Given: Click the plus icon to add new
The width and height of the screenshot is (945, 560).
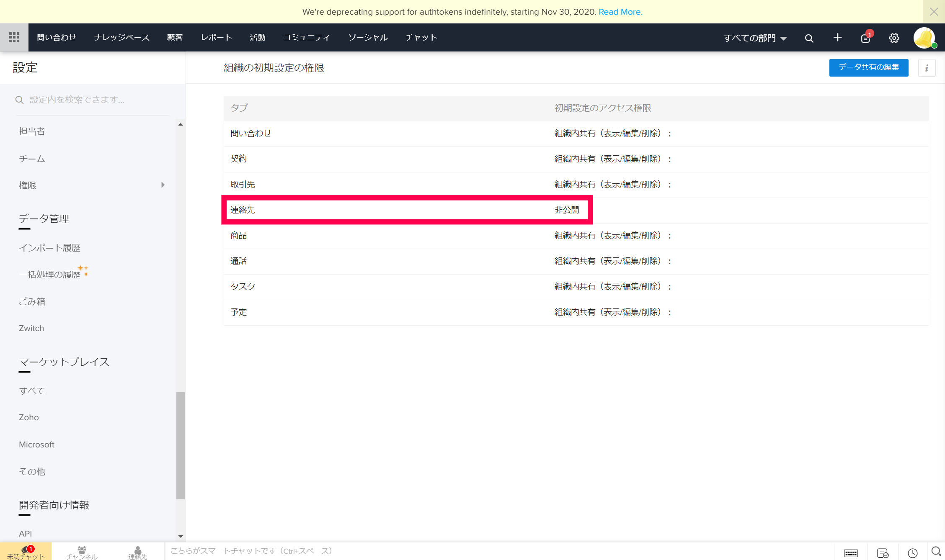Looking at the screenshot, I should point(837,38).
